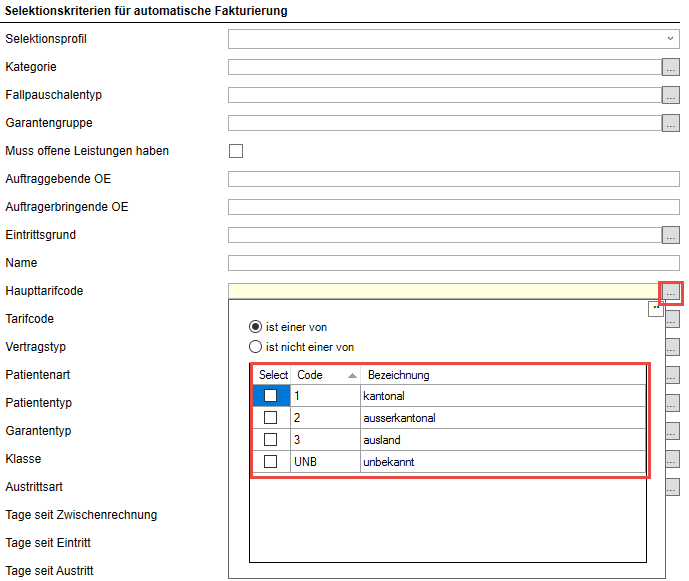689x581 pixels.
Task: Select 'ist nicht einer von' radio option
Action: pos(256,347)
